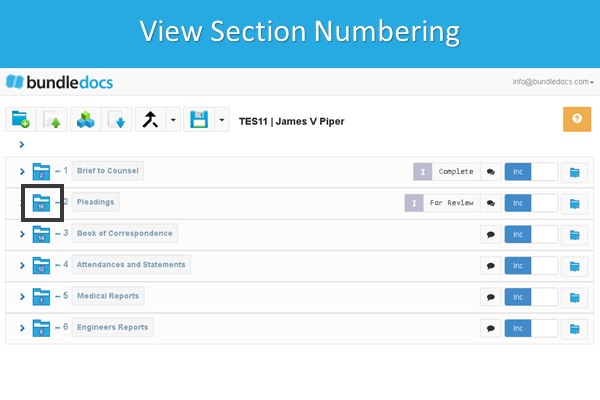Click the upload document toolbar icon

[x=53, y=120]
